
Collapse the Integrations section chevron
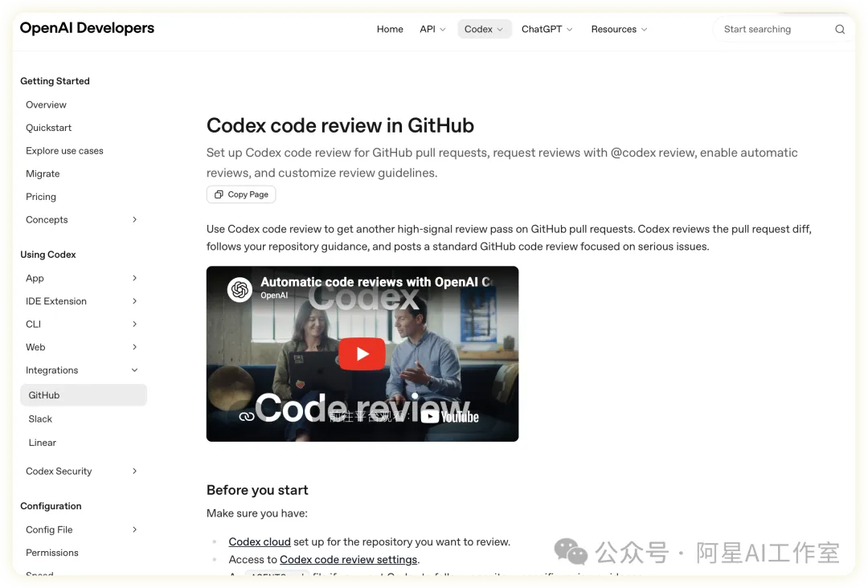pyautogui.click(x=134, y=370)
